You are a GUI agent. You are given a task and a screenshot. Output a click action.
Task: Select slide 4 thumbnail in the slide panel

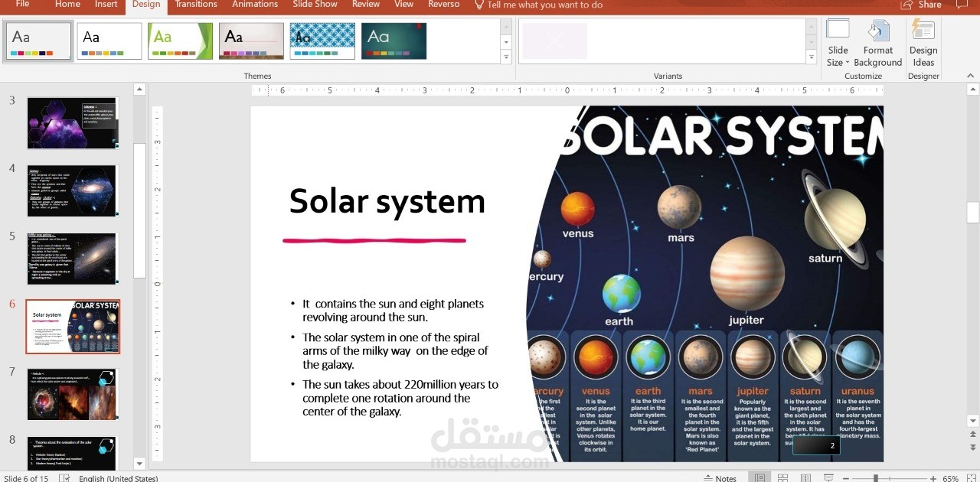[x=73, y=191]
